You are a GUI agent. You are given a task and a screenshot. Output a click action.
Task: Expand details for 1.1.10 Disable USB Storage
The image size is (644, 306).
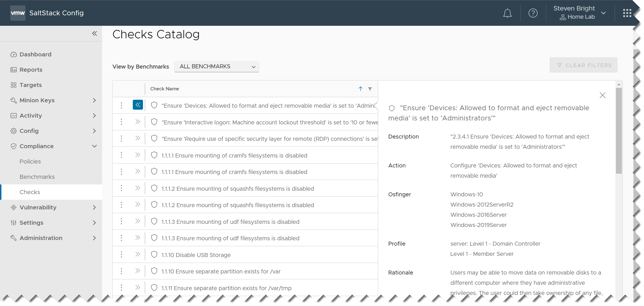point(138,254)
